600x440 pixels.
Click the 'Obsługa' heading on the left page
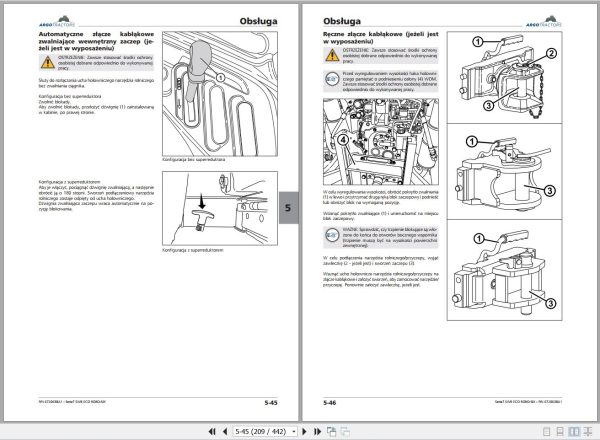pos(258,21)
